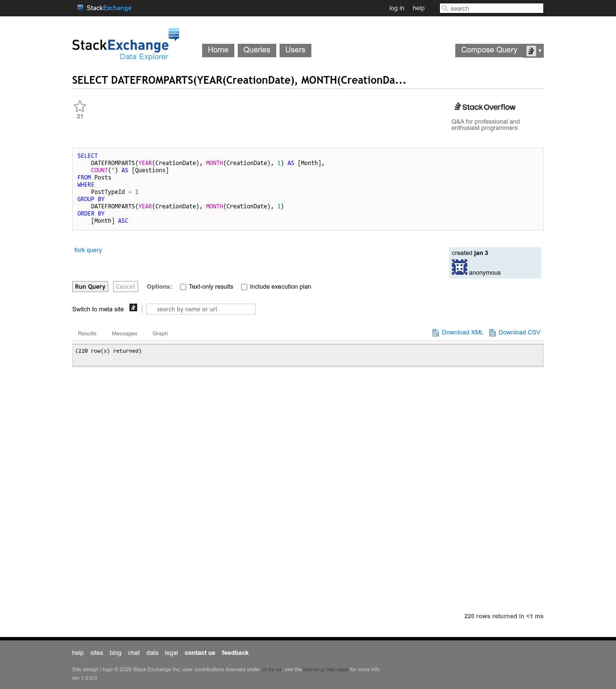Click the Compose Query button
616x689 pixels.
489,51
